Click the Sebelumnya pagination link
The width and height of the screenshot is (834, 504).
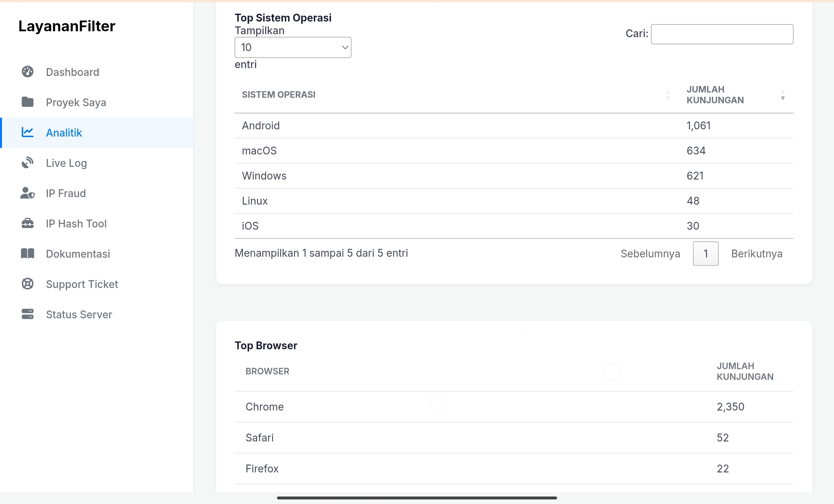click(650, 253)
